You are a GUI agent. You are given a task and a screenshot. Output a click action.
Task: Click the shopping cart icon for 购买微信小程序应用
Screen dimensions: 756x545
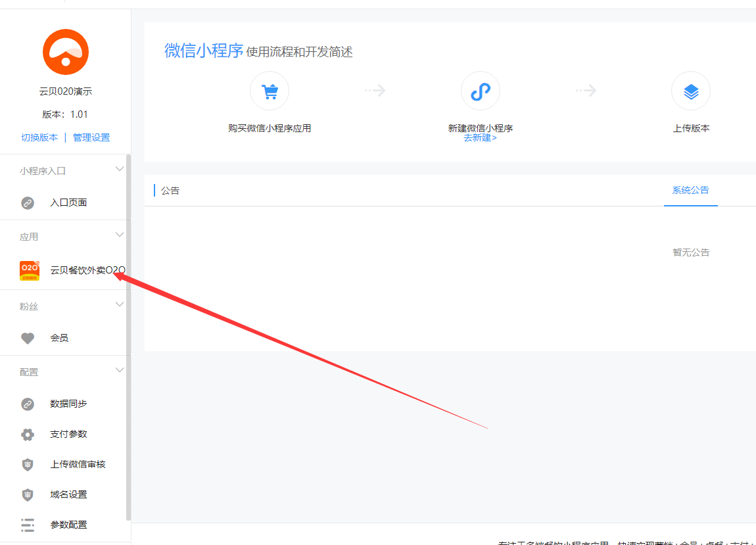(x=270, y=91)
